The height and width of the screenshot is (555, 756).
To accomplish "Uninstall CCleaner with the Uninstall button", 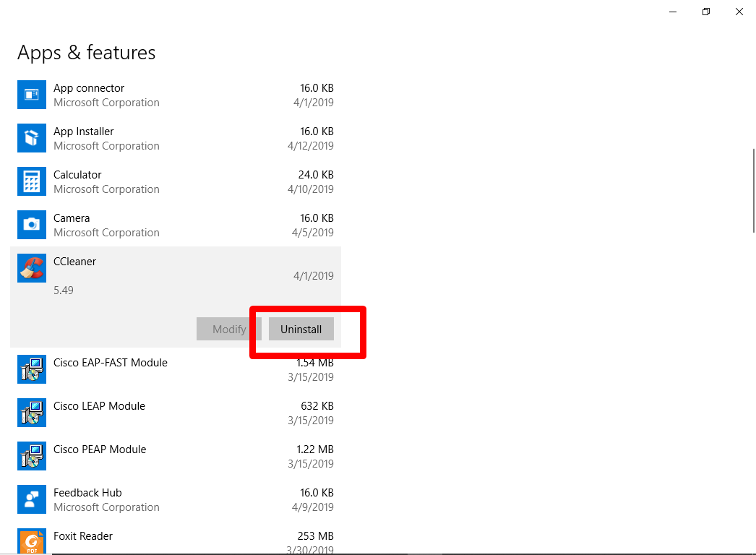I will click(301, 329).
